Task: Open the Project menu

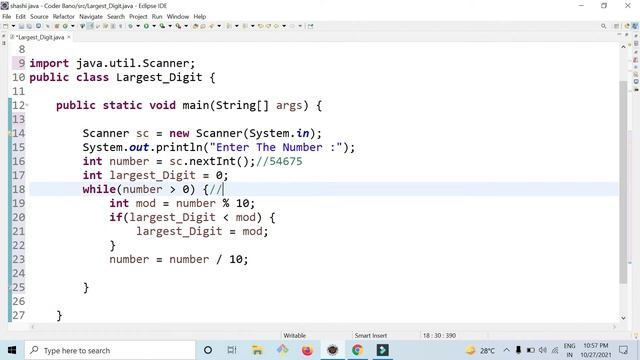Action: (138, 17)
